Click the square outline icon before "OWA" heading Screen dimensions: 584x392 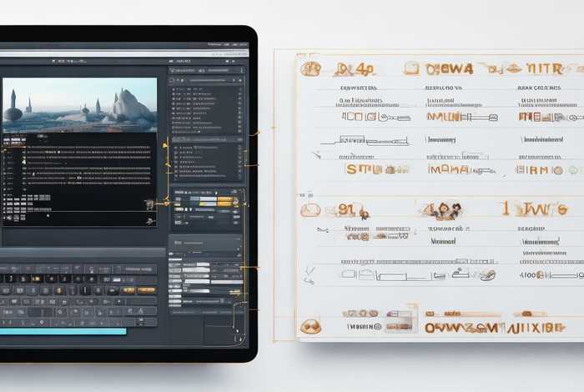[x=410, y=68]
